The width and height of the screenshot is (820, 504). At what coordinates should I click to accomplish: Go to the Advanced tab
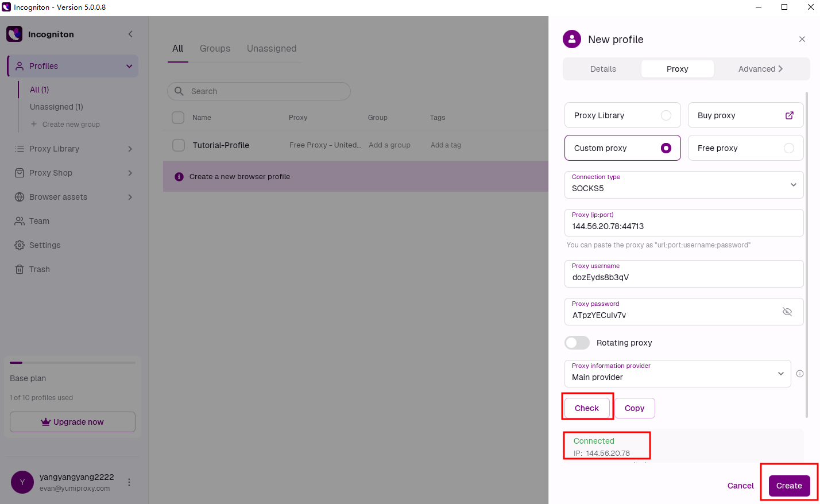pos(760,69)
